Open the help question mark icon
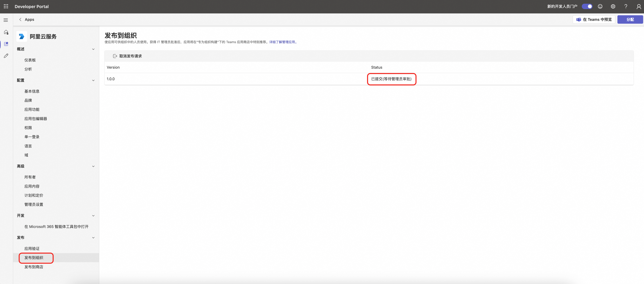 pyautogui.click(x=626, y=7)
